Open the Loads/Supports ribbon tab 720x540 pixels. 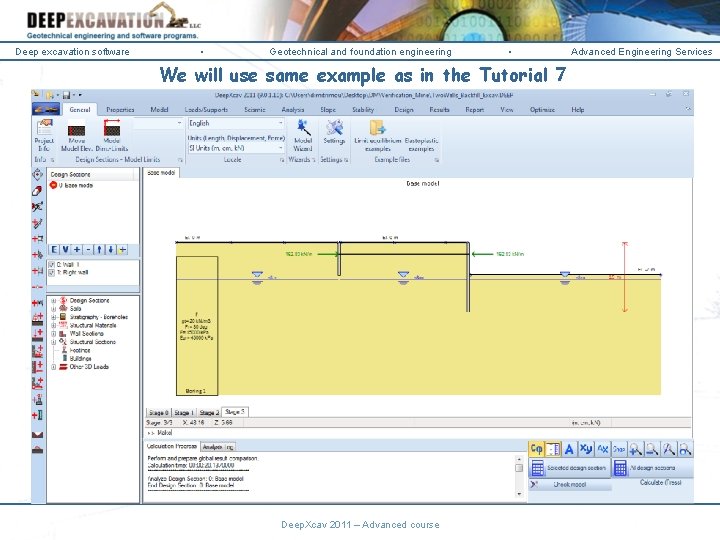206,110
